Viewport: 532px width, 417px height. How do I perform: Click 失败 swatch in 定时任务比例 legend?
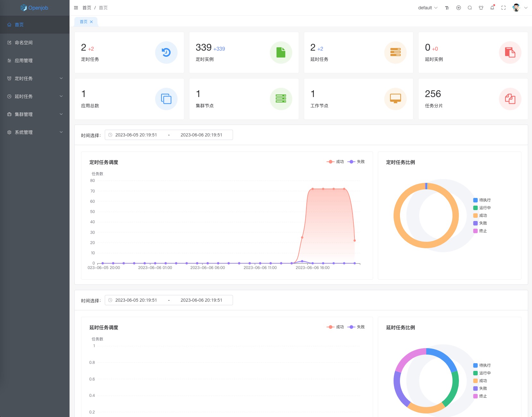[476, 223]
